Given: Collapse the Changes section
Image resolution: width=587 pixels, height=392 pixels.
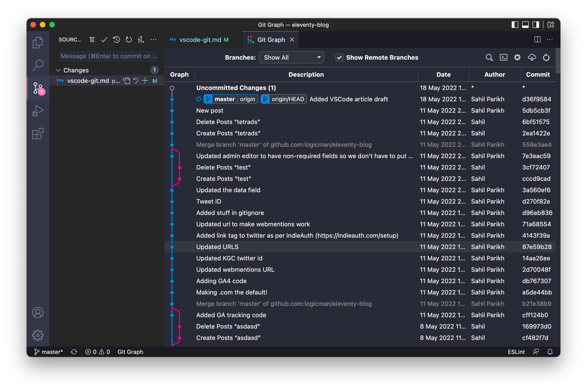Looking at the screenshot, I should click(x=58, y=70).
